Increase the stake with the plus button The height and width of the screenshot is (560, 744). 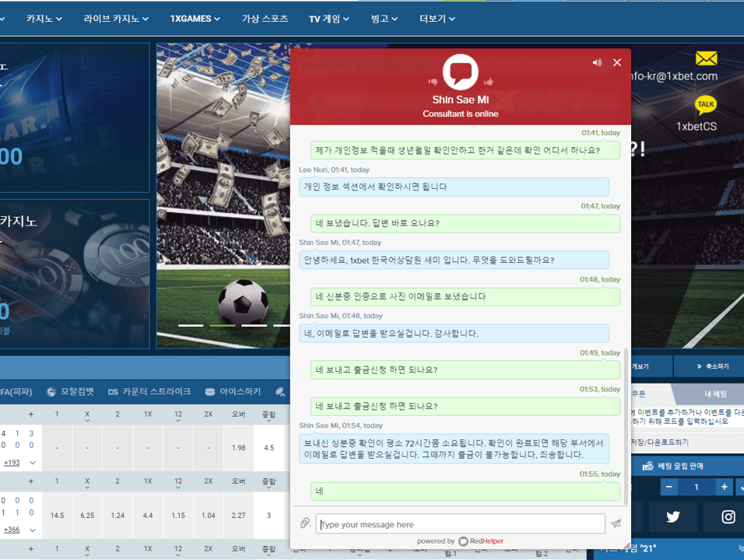[724, 487]
